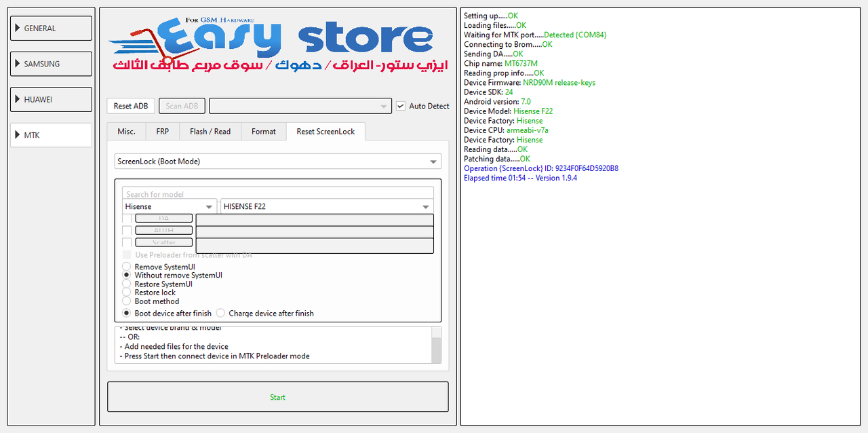The height and width of the screenshot is (433, 868).
Task: Click the Start button
Action: pyautogui.click(x=278, y=397)
